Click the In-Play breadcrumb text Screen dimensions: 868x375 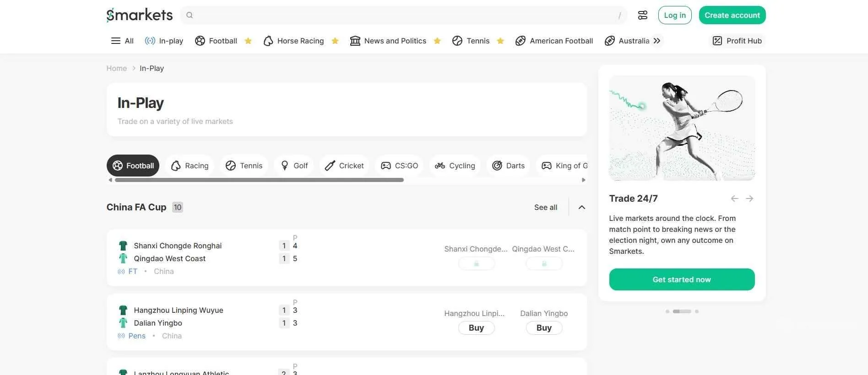click(152, 68)
